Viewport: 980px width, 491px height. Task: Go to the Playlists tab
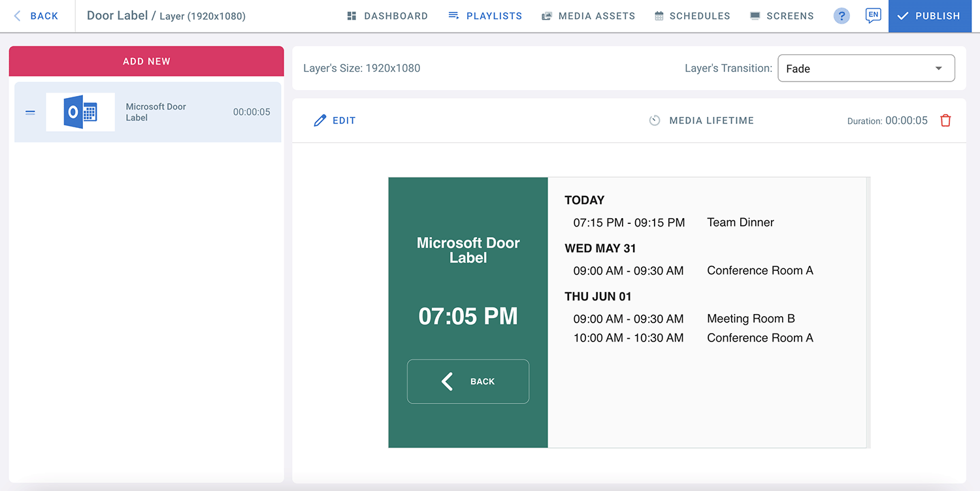(485, 16)
